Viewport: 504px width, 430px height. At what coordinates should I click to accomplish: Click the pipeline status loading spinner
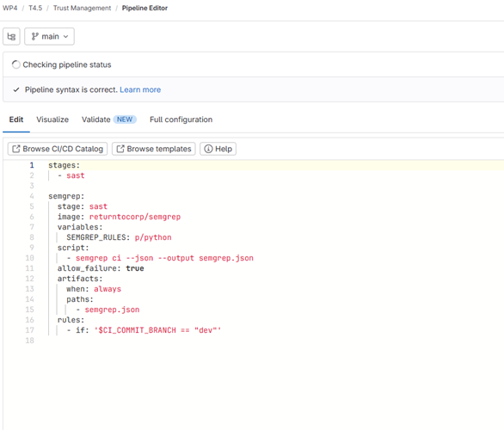(x=15, y=64)
